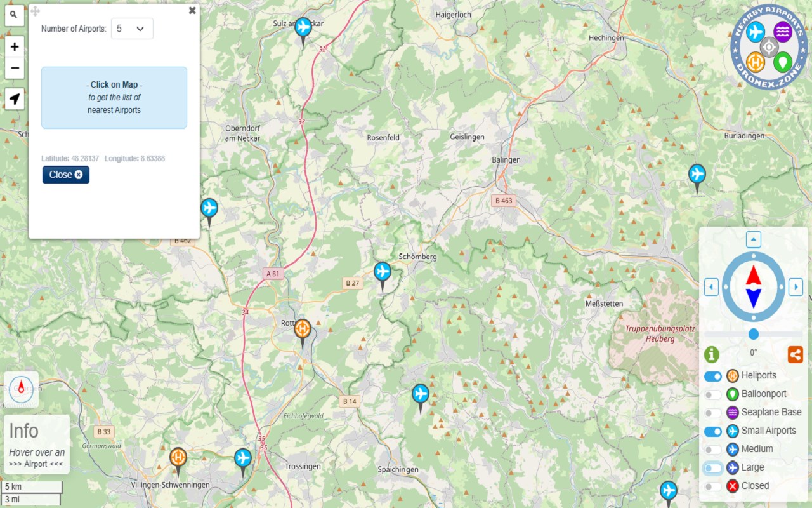Enable the Large airports toggle

coord(713,468)
